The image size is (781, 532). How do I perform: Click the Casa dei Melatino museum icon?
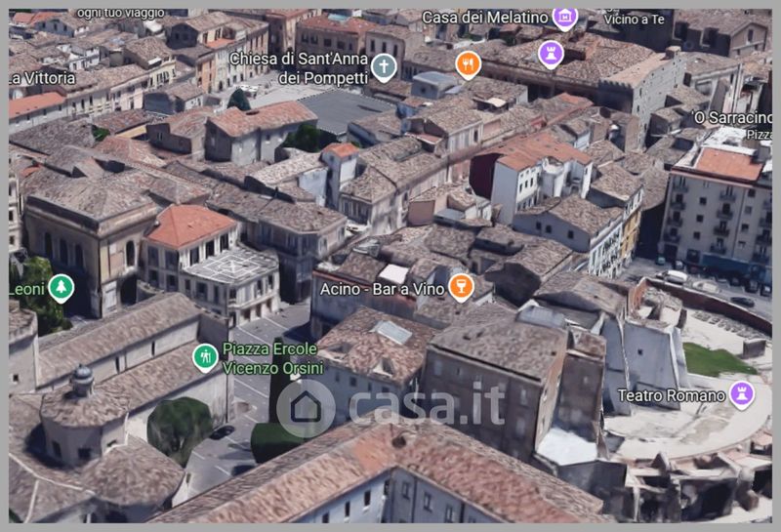coord(564,18)
